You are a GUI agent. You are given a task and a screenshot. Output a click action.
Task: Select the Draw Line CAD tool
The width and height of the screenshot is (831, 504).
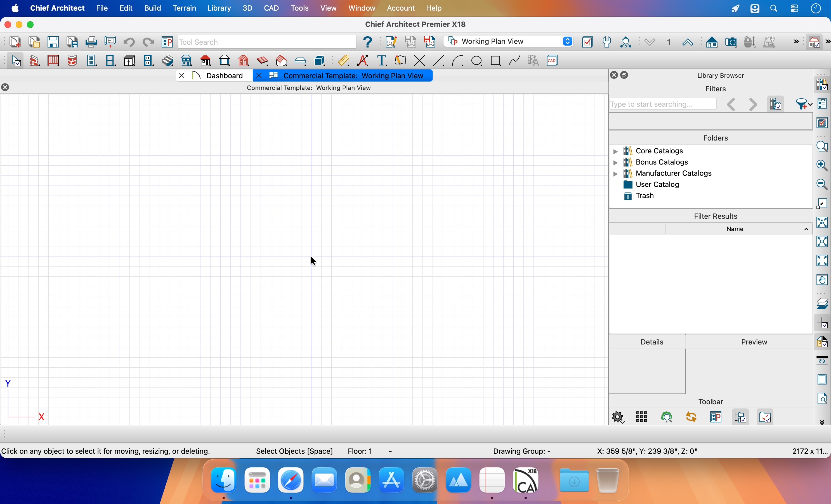438,61
